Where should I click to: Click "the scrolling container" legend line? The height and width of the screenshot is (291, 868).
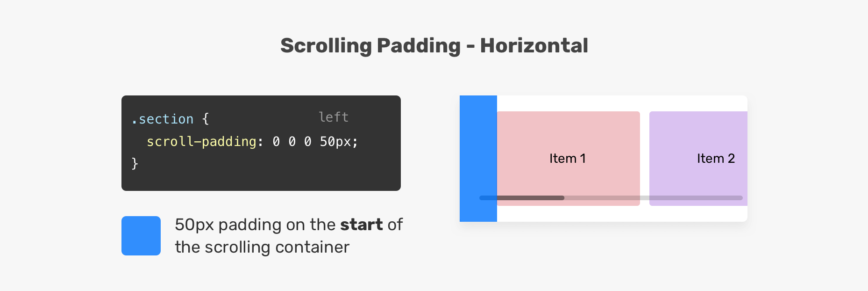pyautogui.click(x=262, y=247)
